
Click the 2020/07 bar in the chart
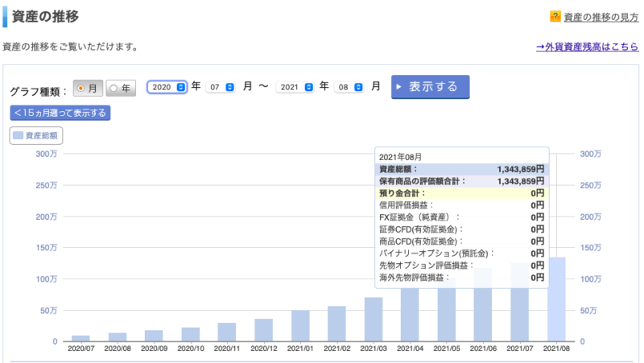[x=80, y=338]
